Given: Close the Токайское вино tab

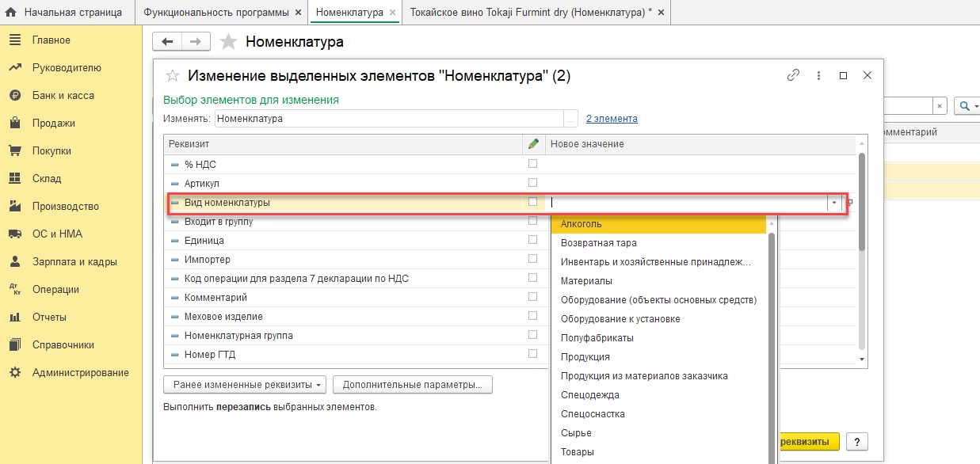Looking at the screenshot, I should [661, 13].
